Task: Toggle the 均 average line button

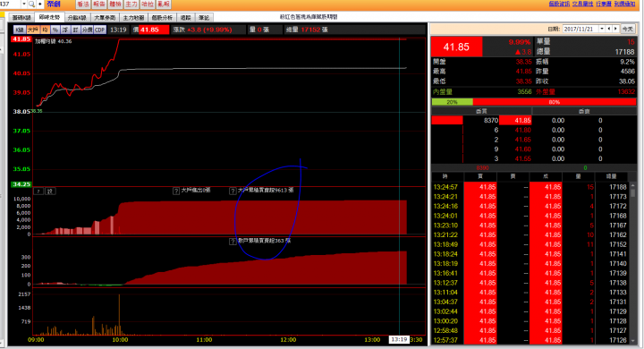Action: [45, 30]
